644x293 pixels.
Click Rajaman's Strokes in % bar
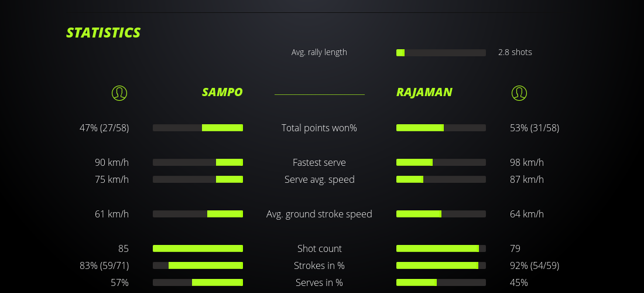coord(441,265)
